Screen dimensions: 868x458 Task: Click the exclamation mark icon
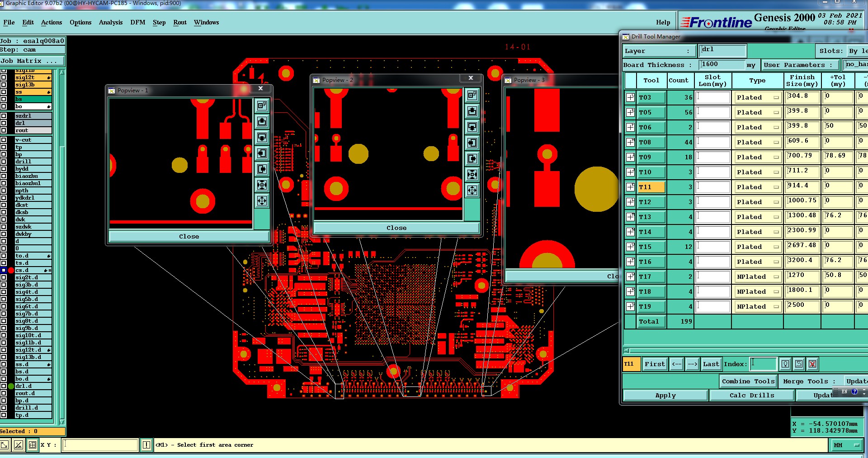[x=146, y=445]
